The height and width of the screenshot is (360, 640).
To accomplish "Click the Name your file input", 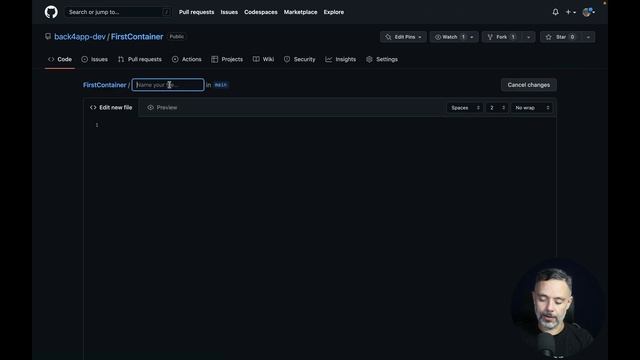I will point(168,85).
